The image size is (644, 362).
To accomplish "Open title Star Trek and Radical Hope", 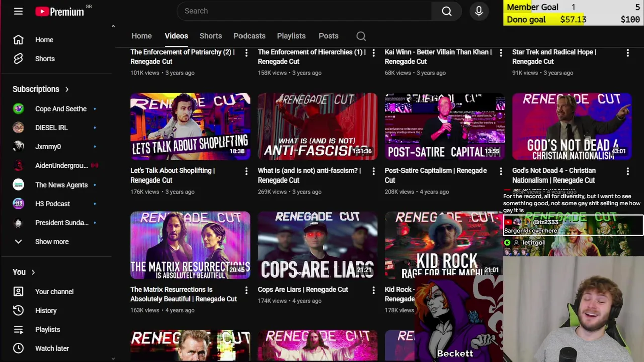I will (x=554, y=57).
